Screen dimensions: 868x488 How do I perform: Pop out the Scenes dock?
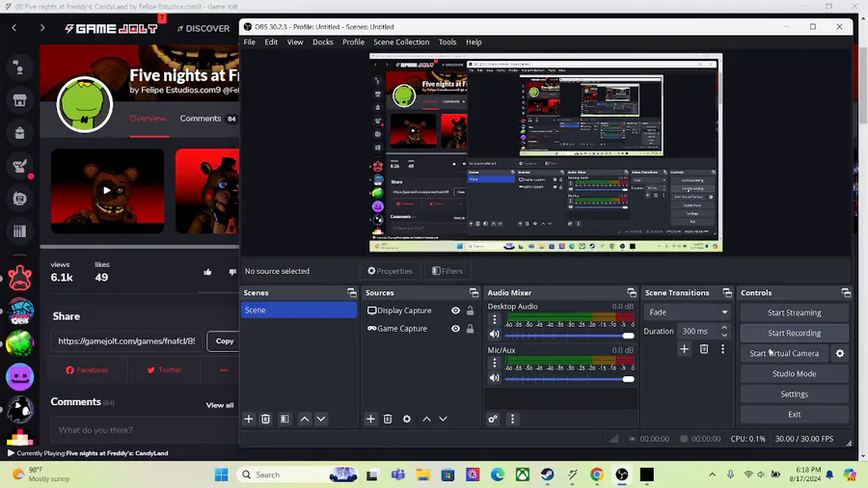point(351,292)
